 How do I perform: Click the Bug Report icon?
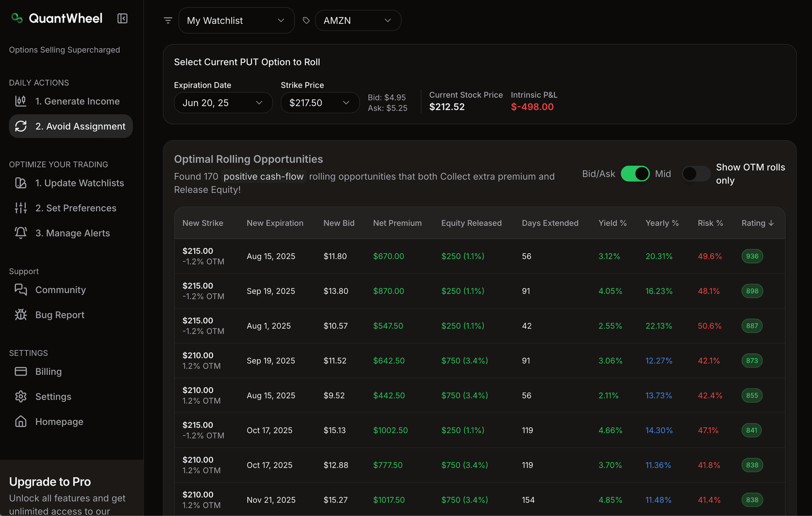click(20, 315)
